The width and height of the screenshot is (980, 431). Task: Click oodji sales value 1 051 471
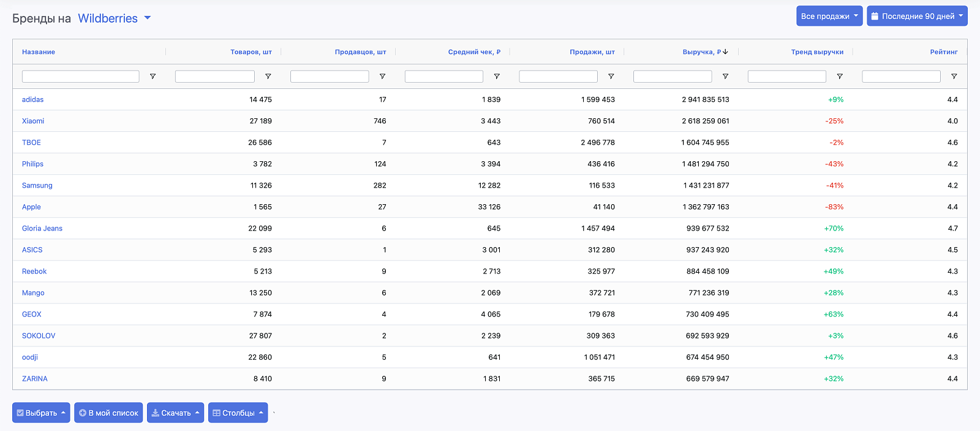coord(600,357)
